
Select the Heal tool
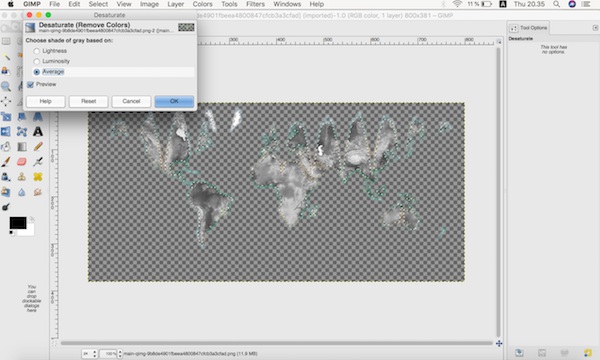point(38,177)
